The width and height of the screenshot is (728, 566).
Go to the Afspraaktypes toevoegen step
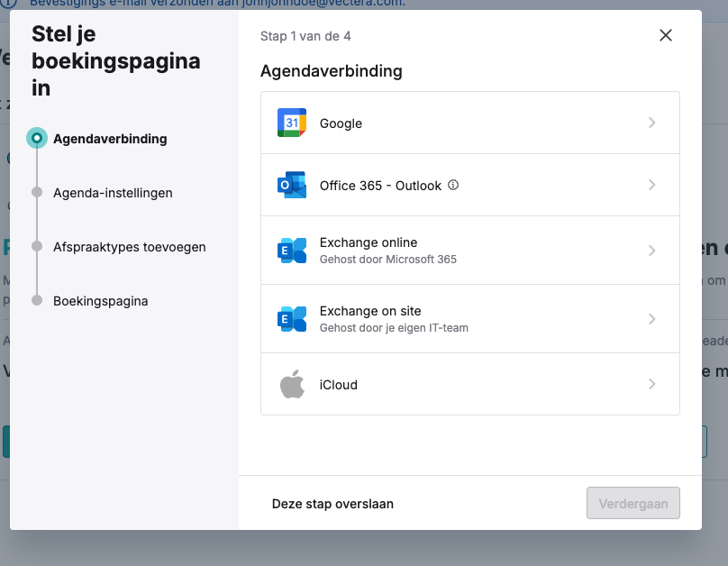pyautogui.click(x=130, y=247)
